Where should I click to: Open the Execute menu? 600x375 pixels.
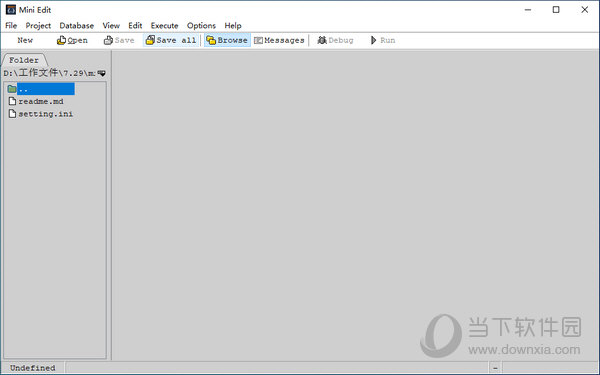click(164, 26)
